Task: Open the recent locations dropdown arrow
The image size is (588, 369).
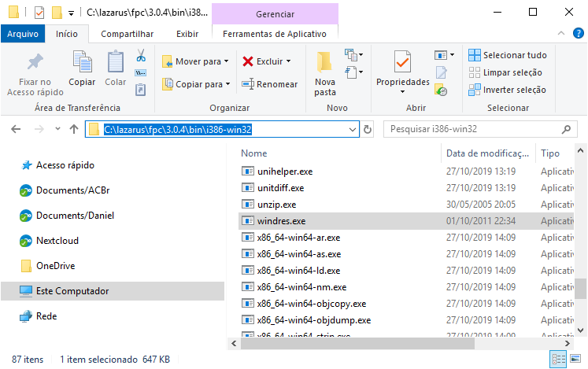Action: (57, 129)
